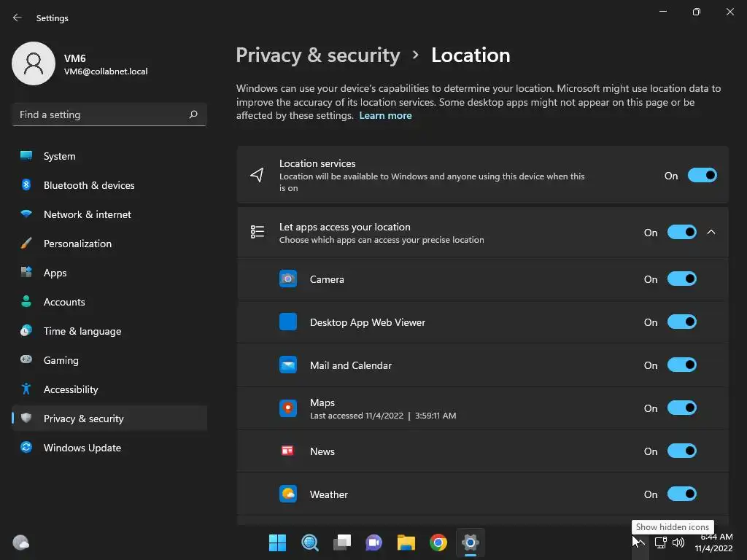Disable location access for Weather

pos(681,494)
